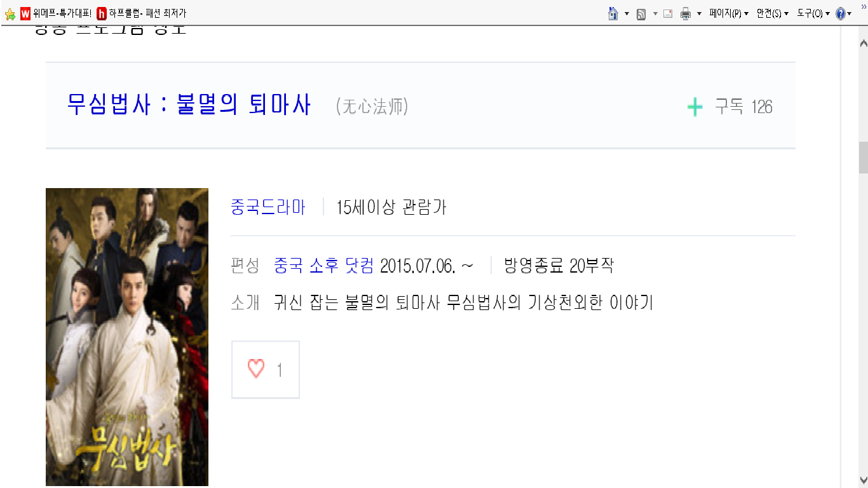Image resolution: width=868 pixels, height=488 pixels.
Task: Open the 도구(O) menu
Action: (x=813, y=13)
